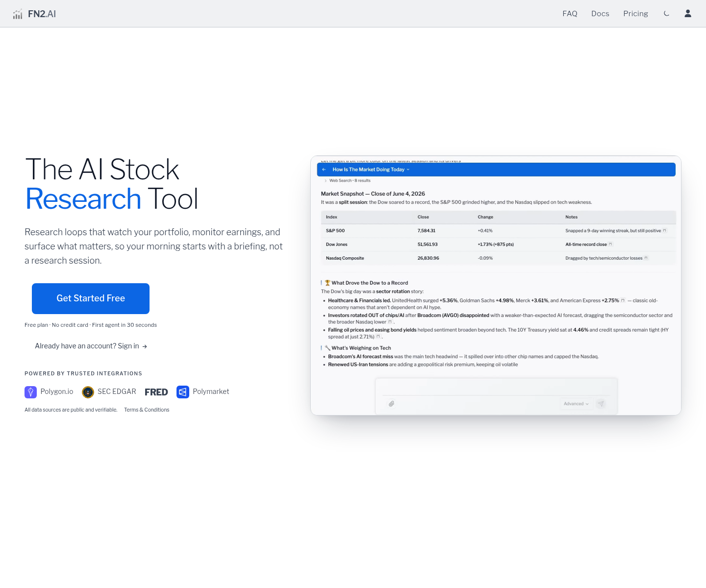Click the citation icon after American Express +2.75%

623,300
